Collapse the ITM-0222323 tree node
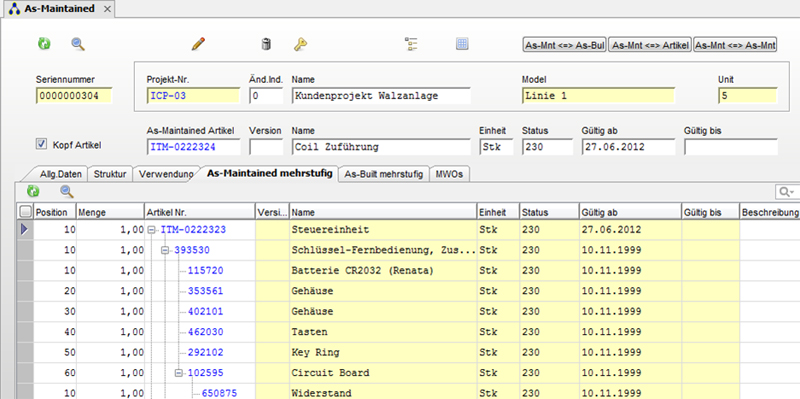 point(151,230)
